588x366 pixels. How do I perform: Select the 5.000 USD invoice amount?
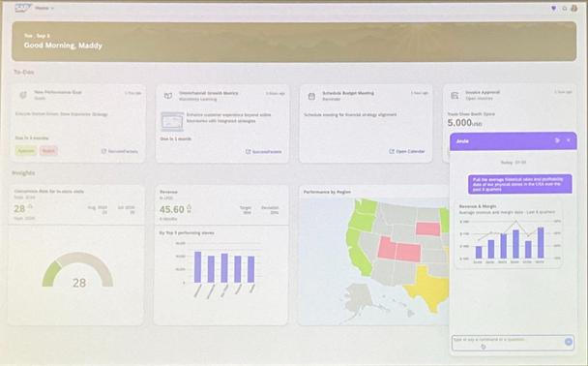coord(464,123)
